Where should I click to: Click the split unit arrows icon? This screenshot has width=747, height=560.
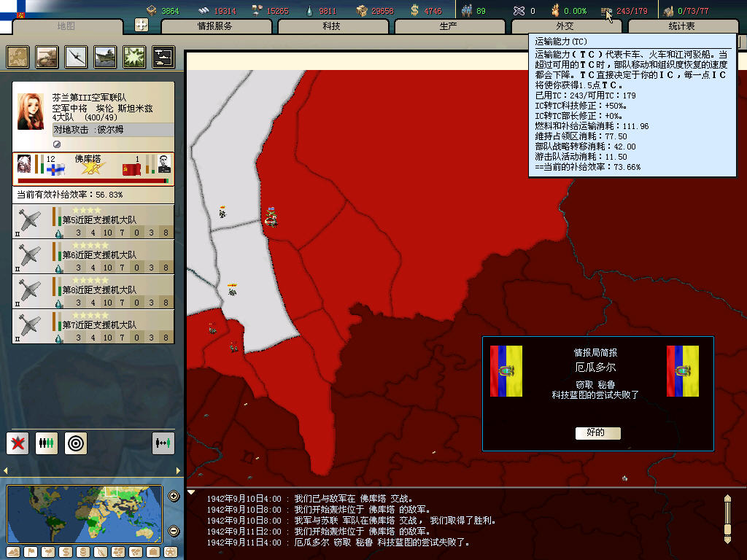163,443
